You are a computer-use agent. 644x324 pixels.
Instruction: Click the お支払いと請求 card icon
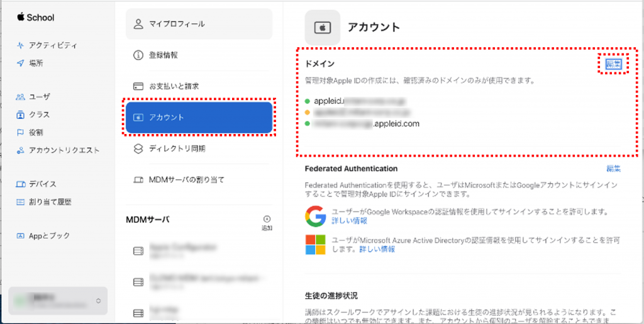138,86
